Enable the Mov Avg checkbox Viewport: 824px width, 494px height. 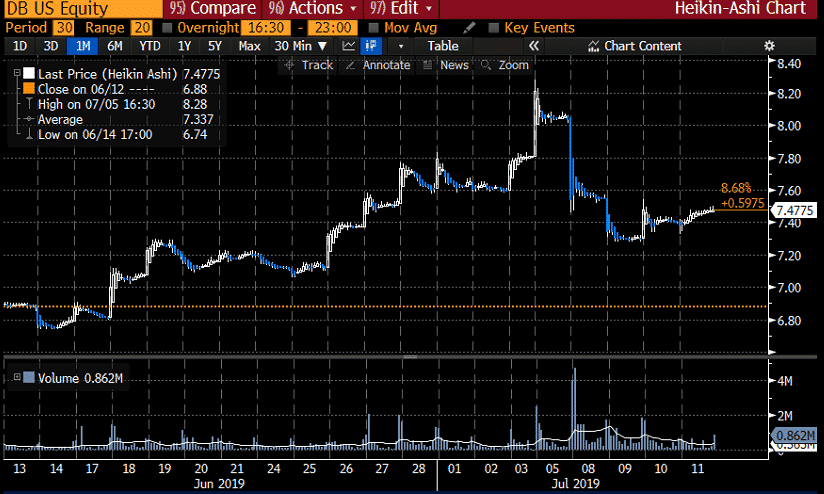tap(374, 28)
